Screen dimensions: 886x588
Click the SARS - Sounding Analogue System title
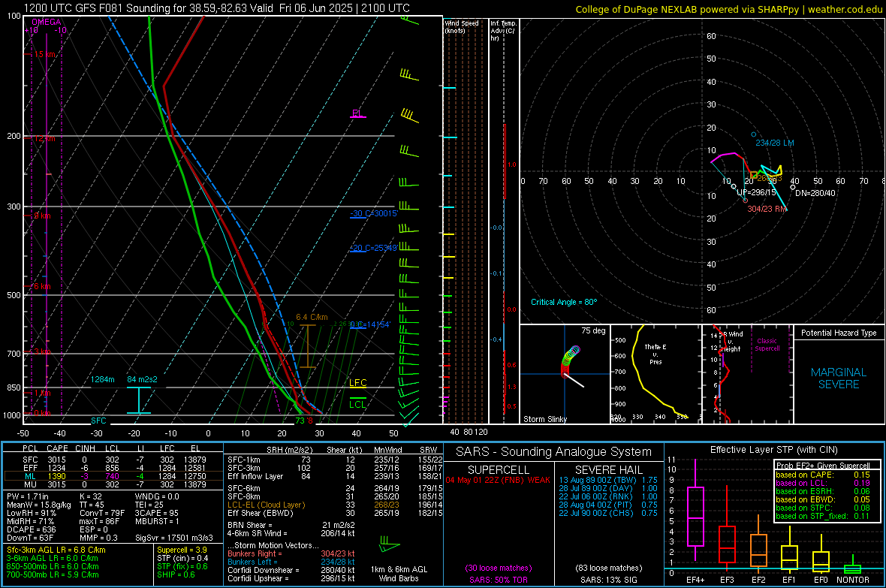(x=554, y=452)
